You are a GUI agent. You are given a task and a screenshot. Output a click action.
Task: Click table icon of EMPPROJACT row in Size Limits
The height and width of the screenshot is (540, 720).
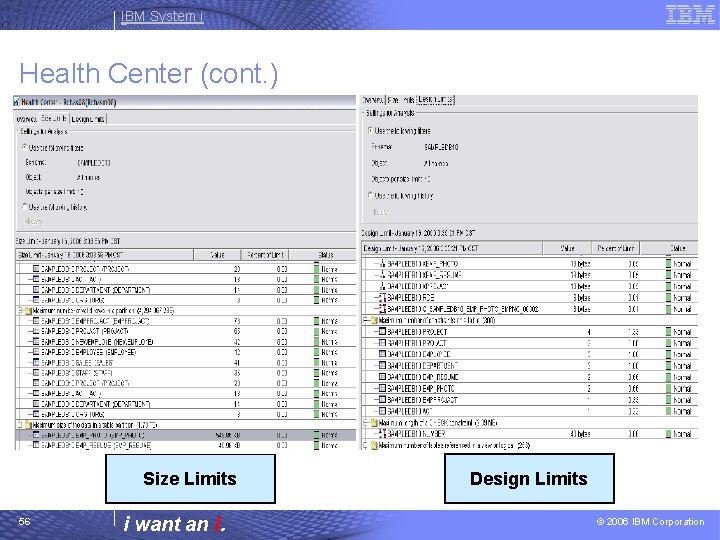[x=36, y=321]
